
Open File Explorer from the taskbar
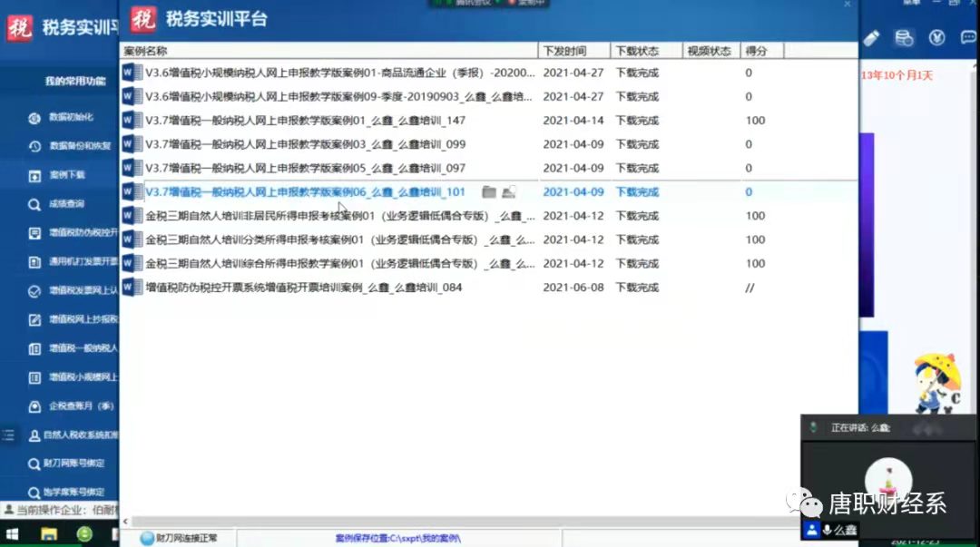pyautogui.click(x=49, y=534)
